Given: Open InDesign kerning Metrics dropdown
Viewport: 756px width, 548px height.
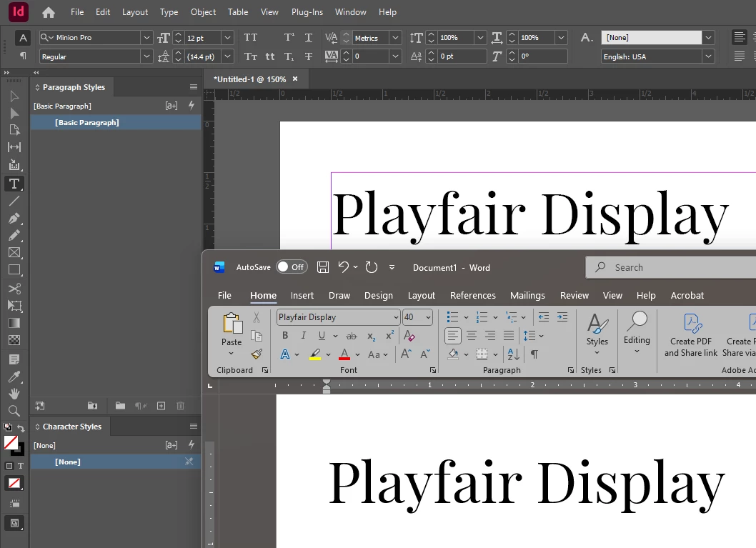Looking at the screenshot, I should (395, 38).
